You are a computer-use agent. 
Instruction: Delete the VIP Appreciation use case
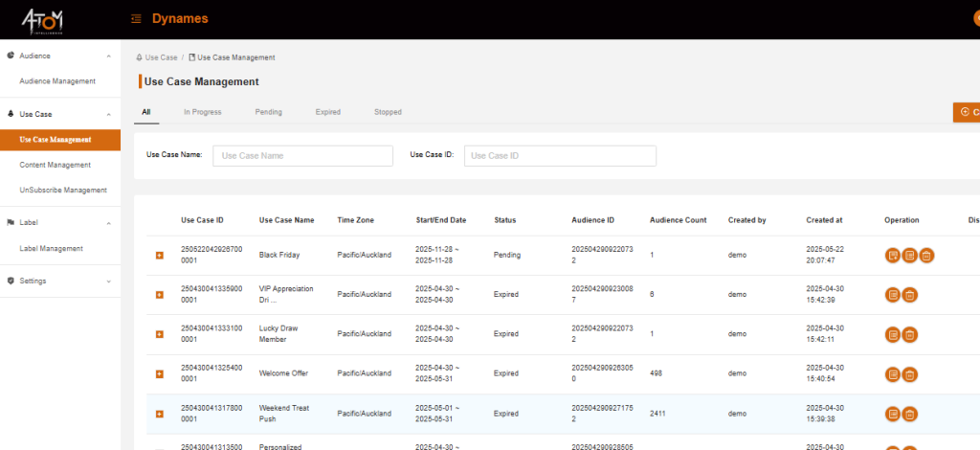[x=910, y=294]
